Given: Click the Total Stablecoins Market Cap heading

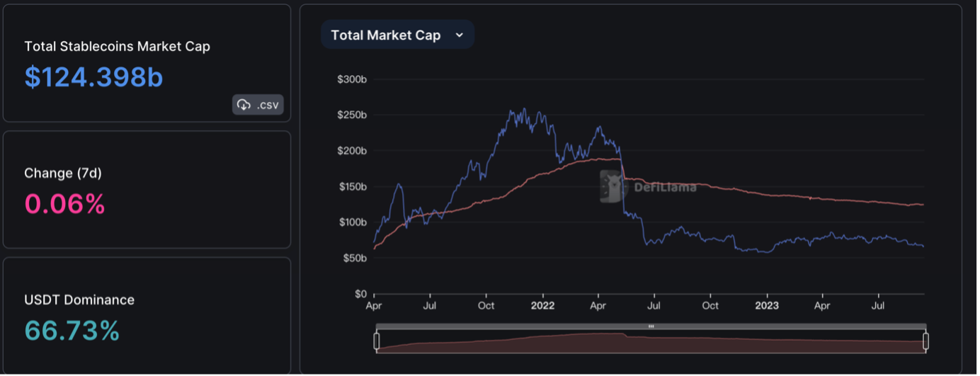Looking at the screenshot, I should point(117,46).
